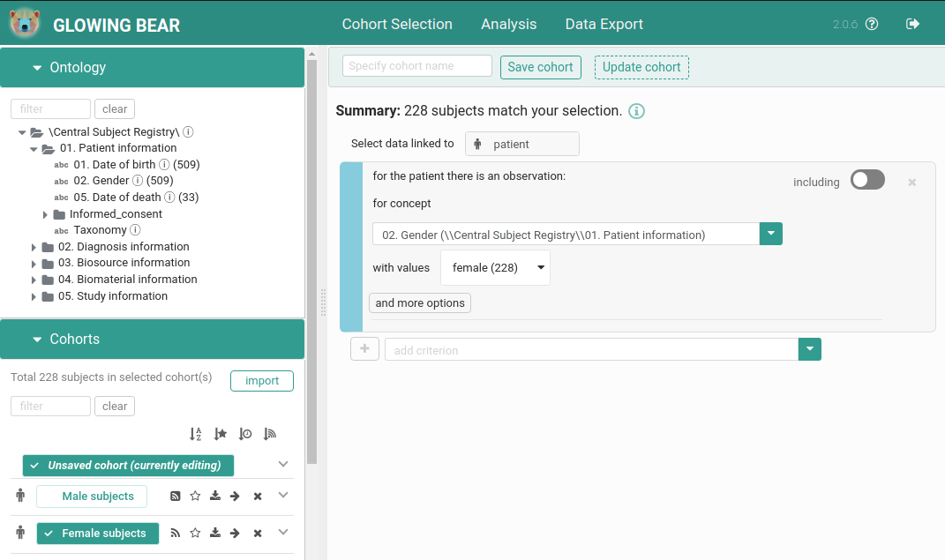
Task: Sort cohorts alphabetically
Action: point(195,434)
